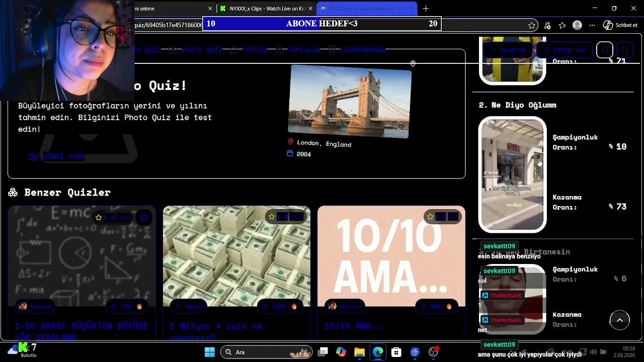Click the taskbar 'Ara' search box
The height and width of the screenshot is (362, 644).
[266, 352]
